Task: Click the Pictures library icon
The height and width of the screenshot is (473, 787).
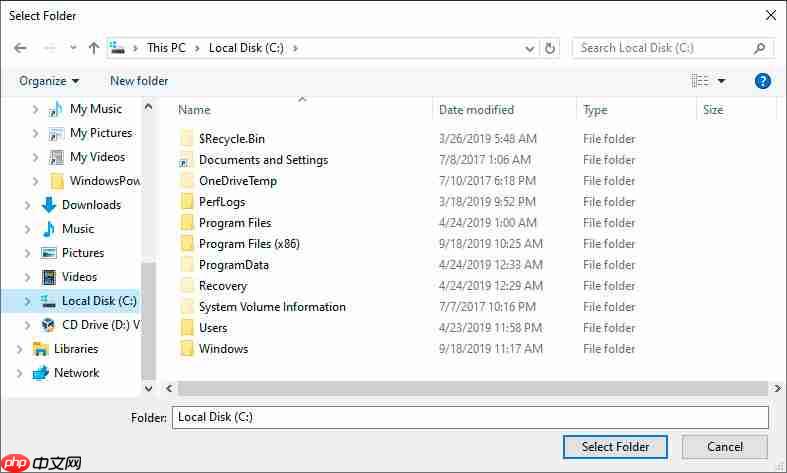Action: (x=49, y=253)
